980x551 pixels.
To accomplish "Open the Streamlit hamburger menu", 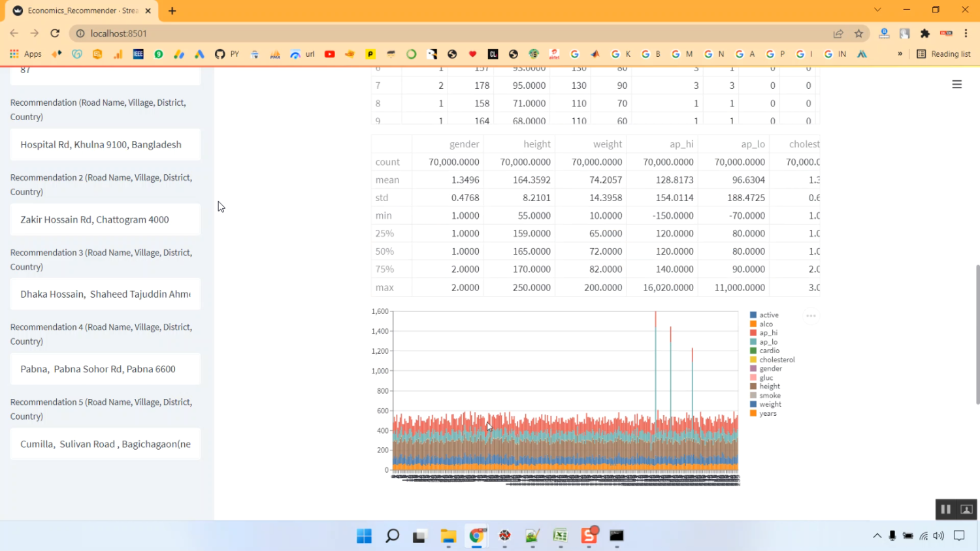I will pos(956,84).
